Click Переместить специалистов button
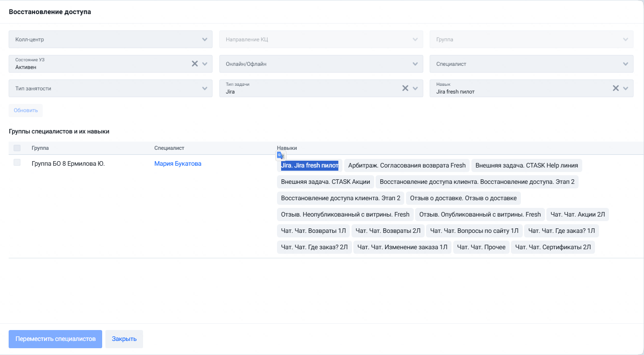This screenshot has height=355, width=644. (55, 339)
